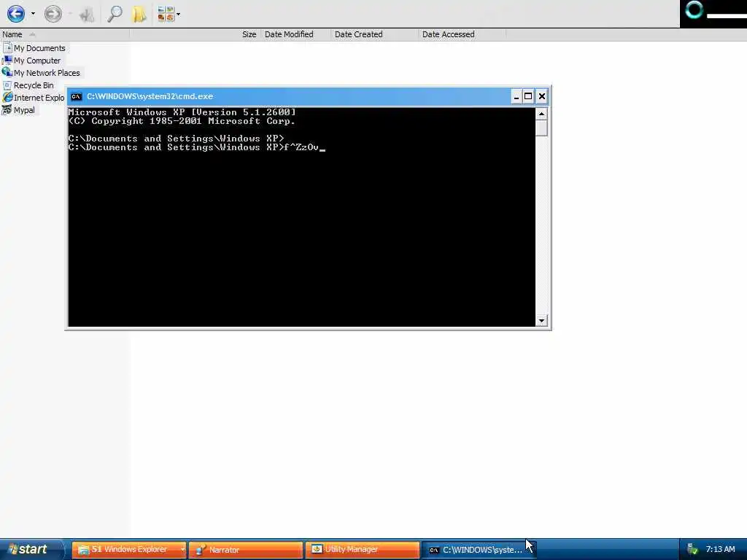
Task: Expand the Views dropdown arrow
Action: click(179, 15)
